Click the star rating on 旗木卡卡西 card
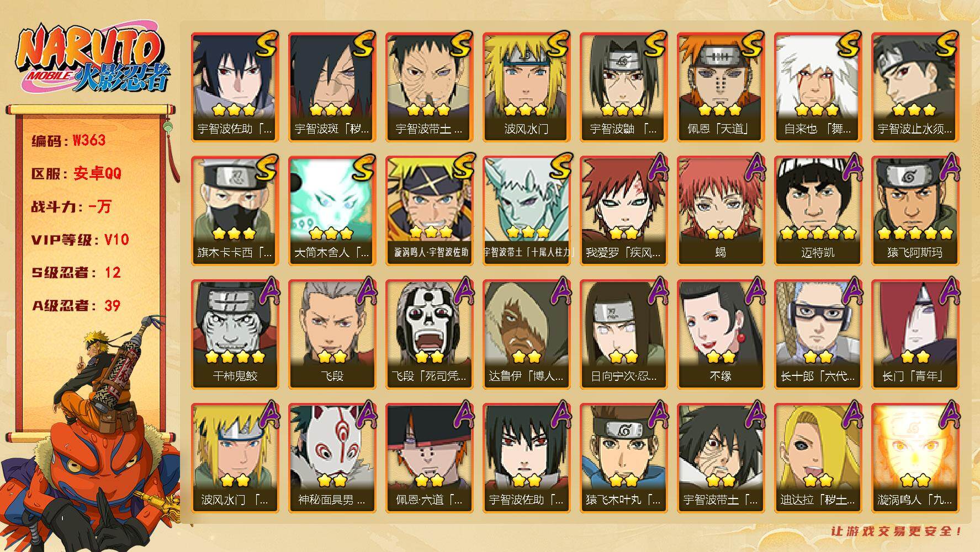Image resolution: width=980 pixels, height=552 pixels. click(x=234, y=233)
